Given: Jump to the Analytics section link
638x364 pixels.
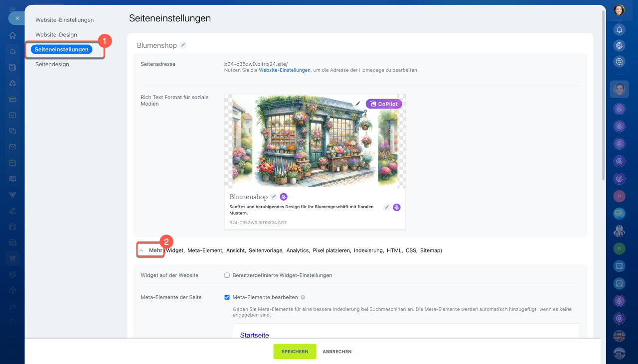Looking at the screenshot, I should (x=298, y=250).
